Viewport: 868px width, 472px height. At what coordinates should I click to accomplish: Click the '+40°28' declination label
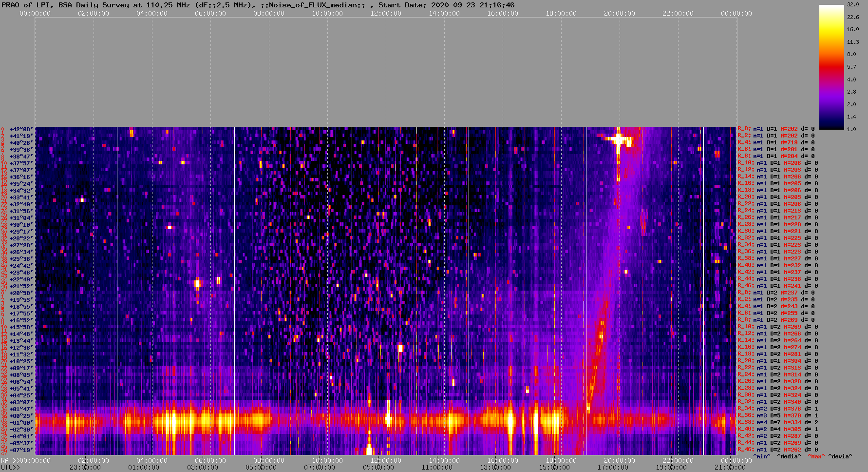21,143
